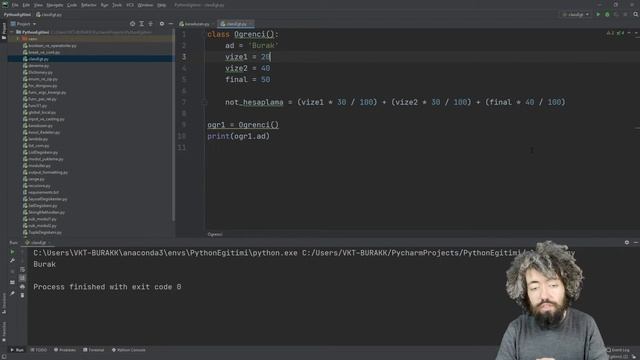Click the not_hesaplama variable in the editor
Screen dimensions: 640x360
pos(254,102)
